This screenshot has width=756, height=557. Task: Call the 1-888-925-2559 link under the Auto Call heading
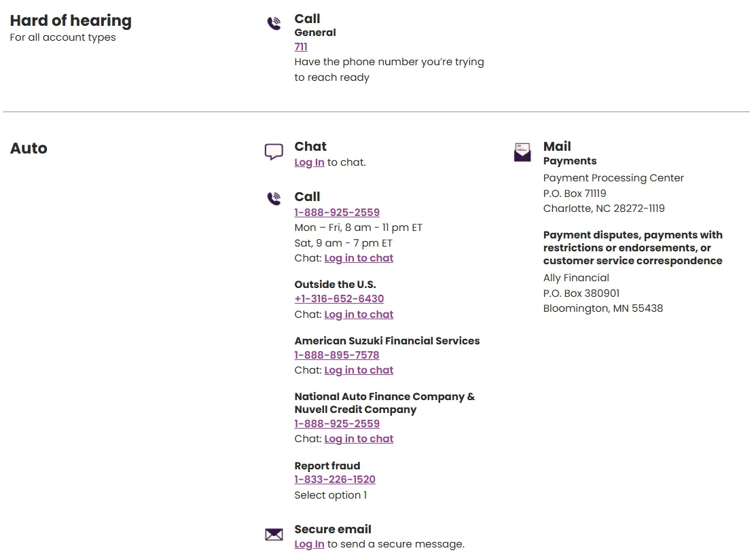(x=337, y=212)
